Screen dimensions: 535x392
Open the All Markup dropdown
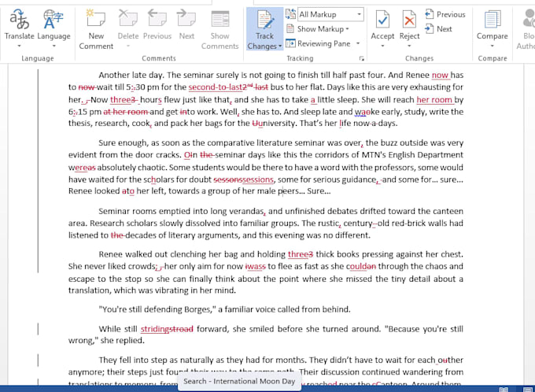(x=359, y=14)
